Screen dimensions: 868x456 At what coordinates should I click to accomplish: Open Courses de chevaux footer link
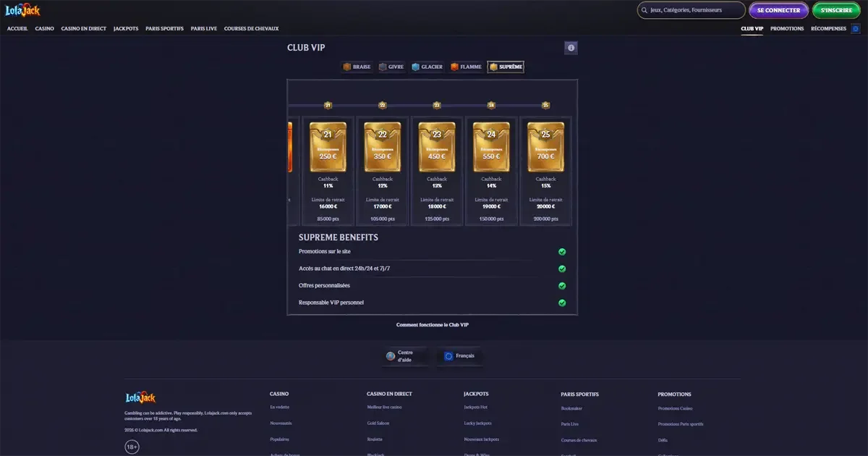[579, 440]
